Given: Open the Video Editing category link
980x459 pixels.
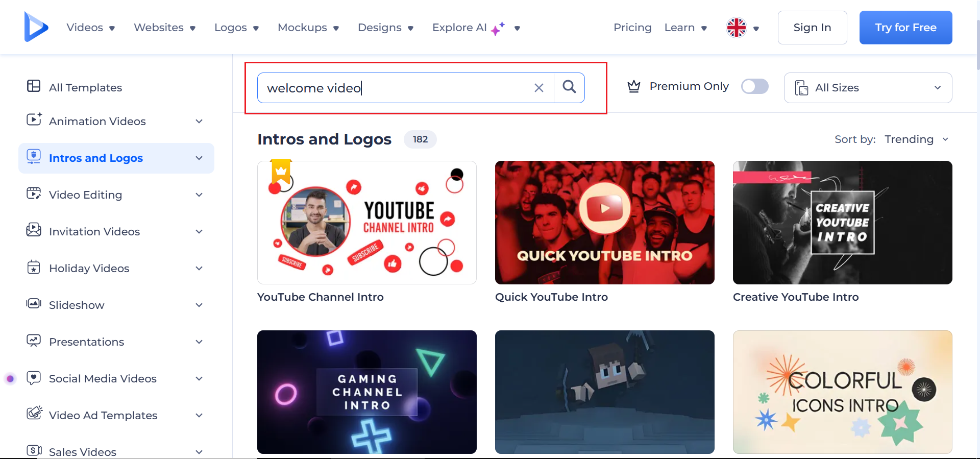Looking at the screenshot, I should pyautogui.click(x=86, y=195).
